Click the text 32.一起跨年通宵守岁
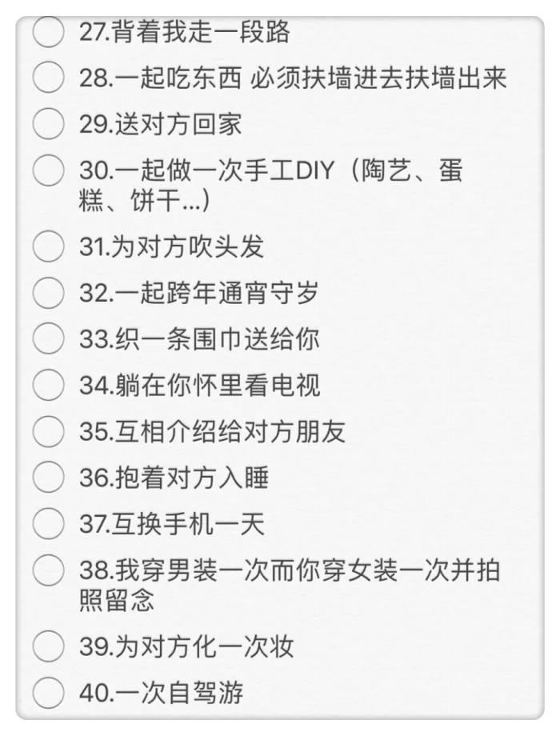 (x=198, y=293)
